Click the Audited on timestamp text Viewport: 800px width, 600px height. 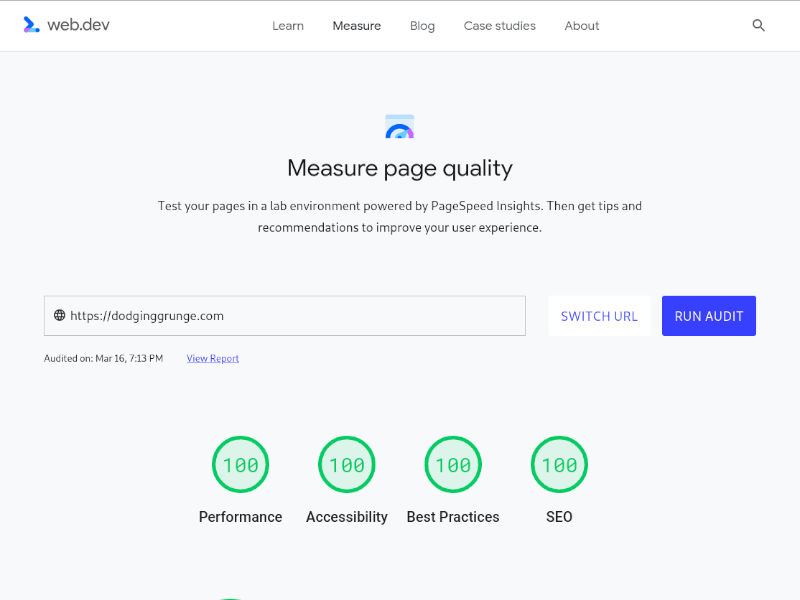pos(103,357)
